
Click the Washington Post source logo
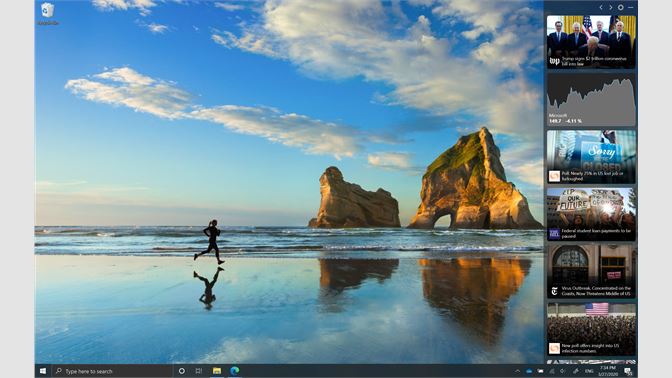coord(555,61)
